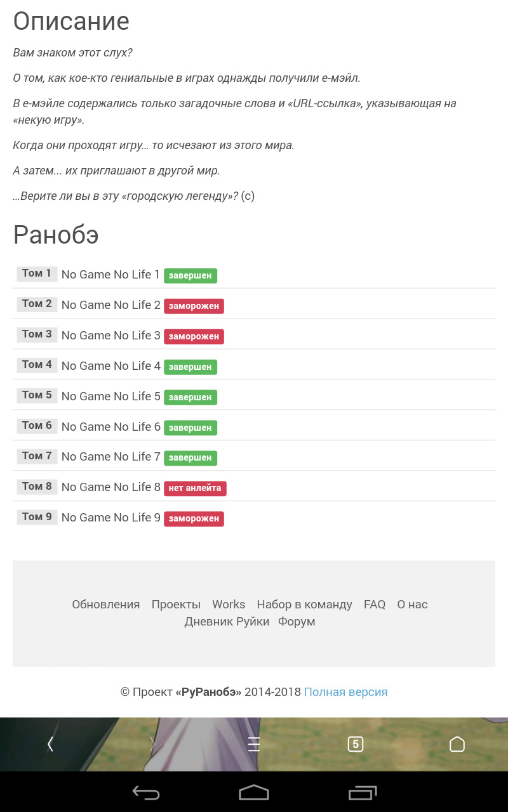The width and height of the screenshot is (508, 812).
Task: Click the Полная версия link
Action: point(345,692)
